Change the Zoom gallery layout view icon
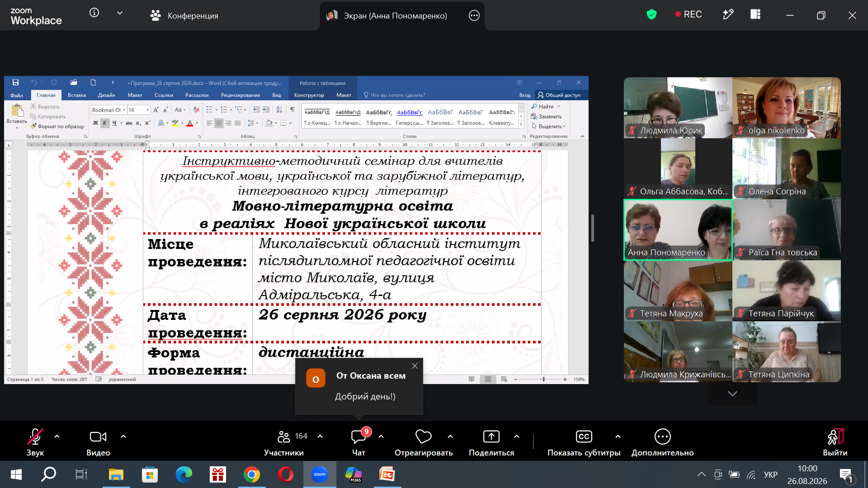Viewport: 868px width, 488px height. (755, 15)
